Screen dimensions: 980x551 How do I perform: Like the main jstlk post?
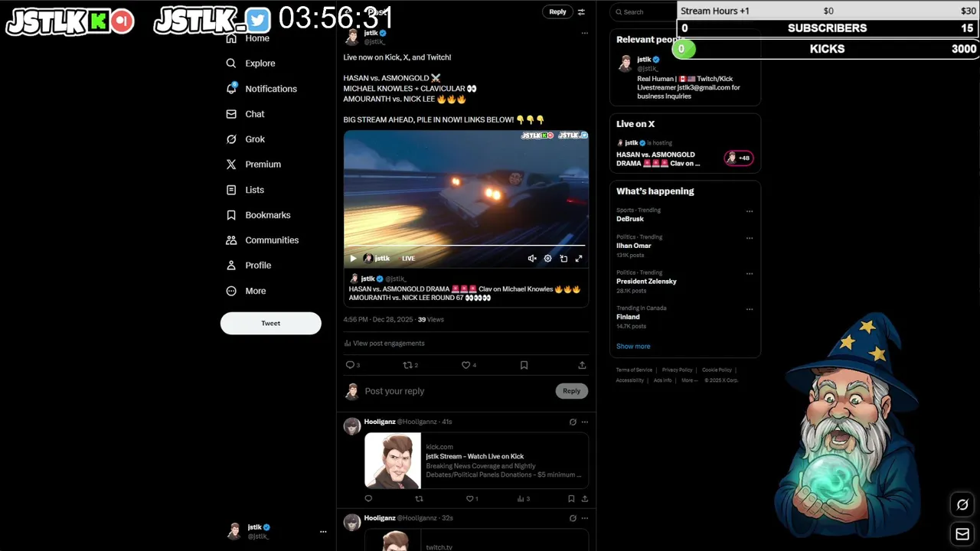point(465,365)
